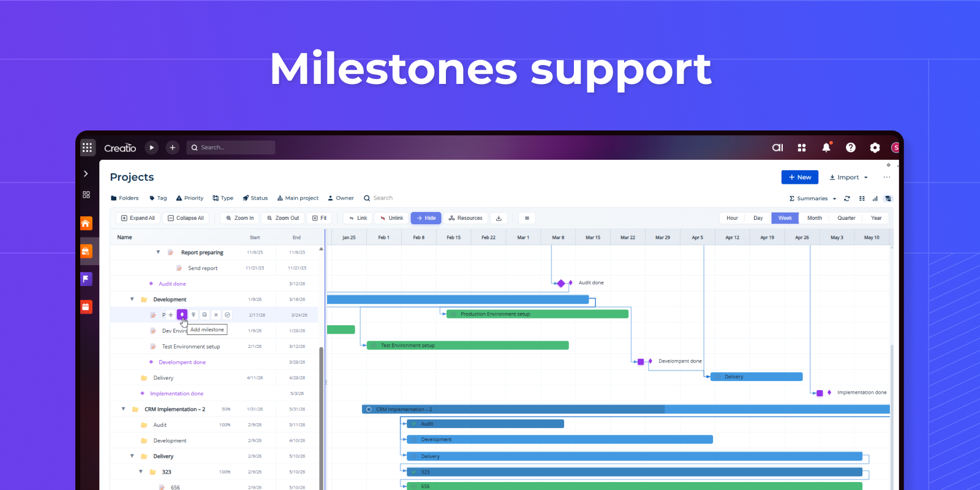Select the Month time scale
This screenshot has height=490, width=980.
[815, 218]
